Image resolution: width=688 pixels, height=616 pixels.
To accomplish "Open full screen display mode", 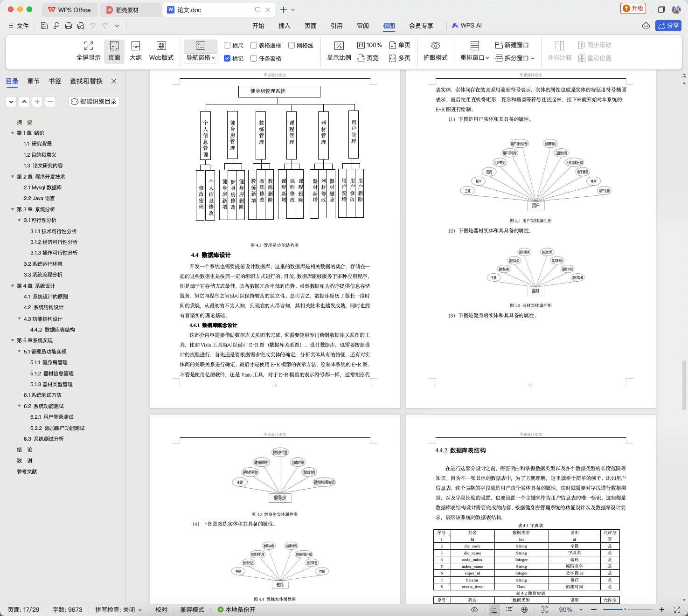I will (x=89, y=51).
